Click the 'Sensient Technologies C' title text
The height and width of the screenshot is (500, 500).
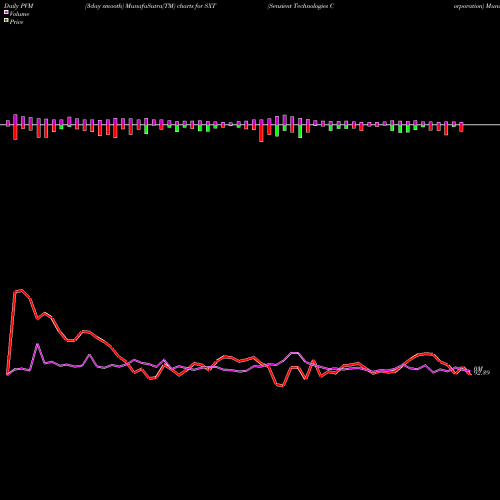[x=301, y=6]
